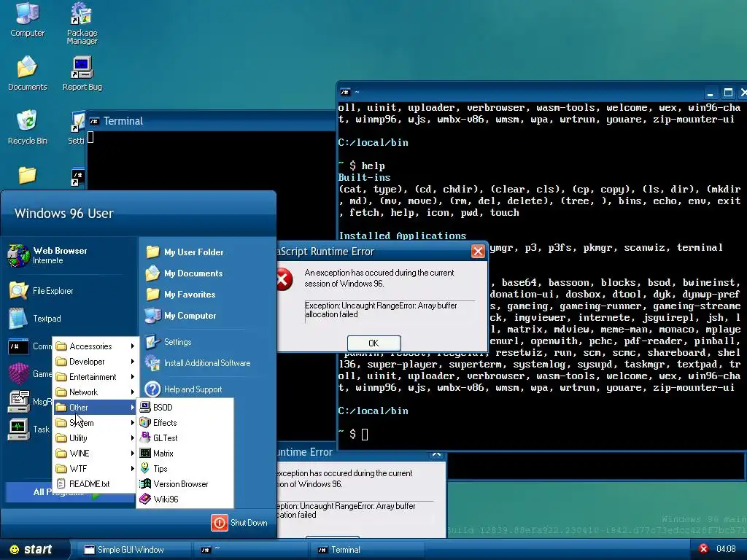Click OK in the JavaScript Runtime Error dialog
The width and height of the screenshot is (747, 560).
[374, 343]
